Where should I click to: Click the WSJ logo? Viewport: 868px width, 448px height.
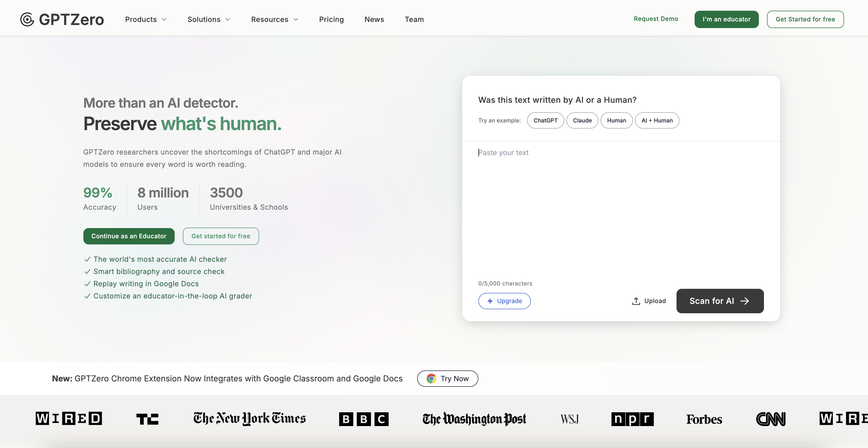569,419
